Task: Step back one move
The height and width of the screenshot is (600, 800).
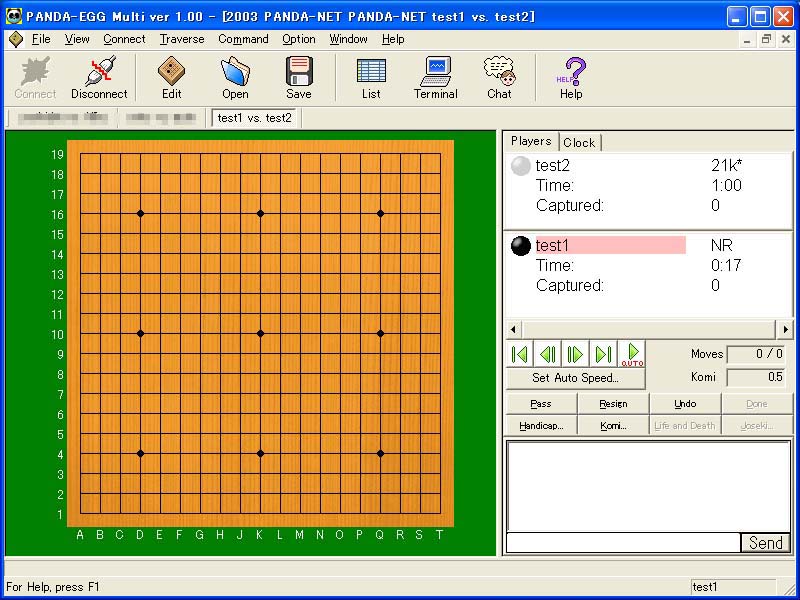Action: (x=547, y=354)
